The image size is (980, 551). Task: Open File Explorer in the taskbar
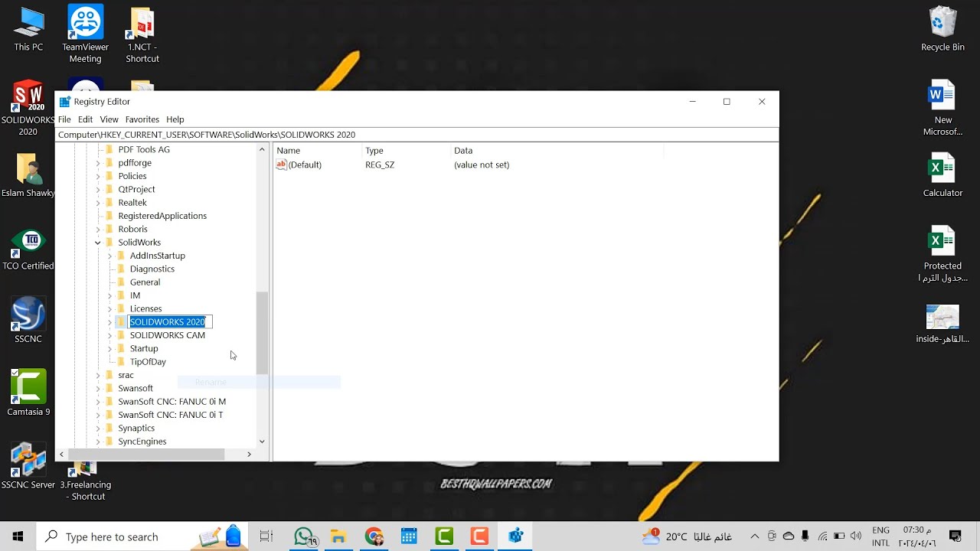(338, 536)
